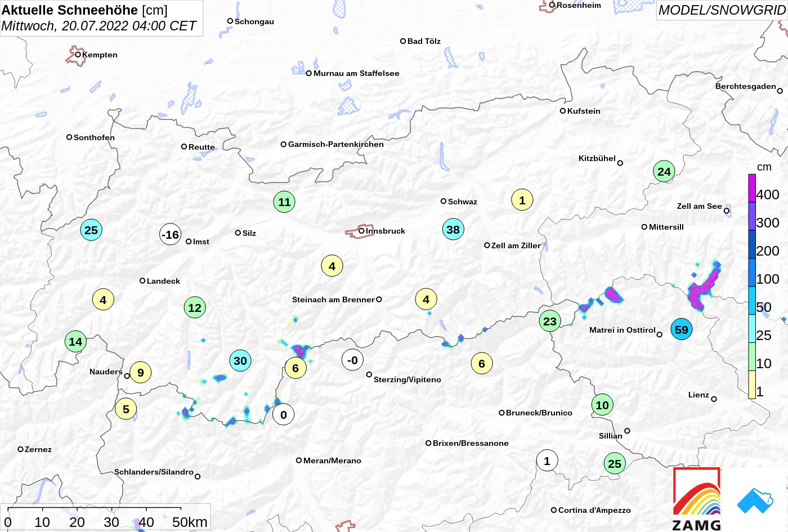This screenshot has width=788, height=532.
Task: Click the blue cloud logo beside ZAMG
Action: (755, 500)
